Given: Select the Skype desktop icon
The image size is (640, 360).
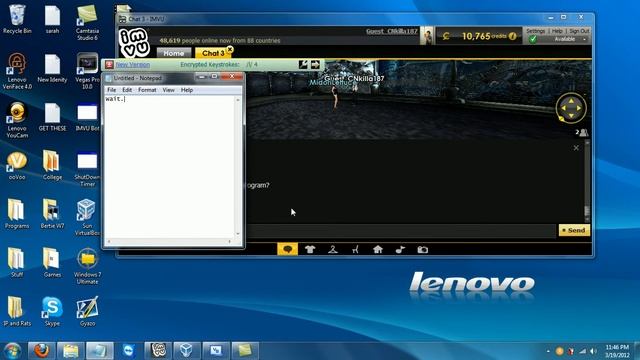Looking at the screenshot, I should (x=52, y=311).
